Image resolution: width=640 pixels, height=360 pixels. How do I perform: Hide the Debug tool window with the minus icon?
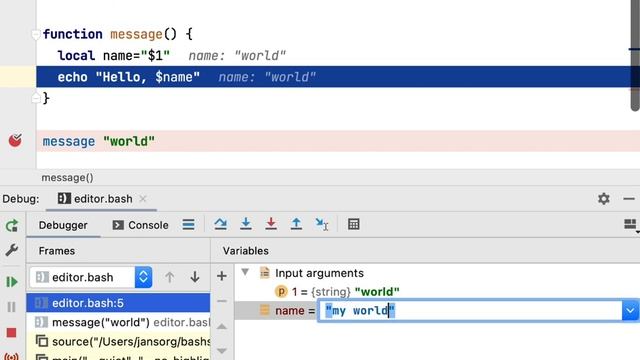point(629,199)
